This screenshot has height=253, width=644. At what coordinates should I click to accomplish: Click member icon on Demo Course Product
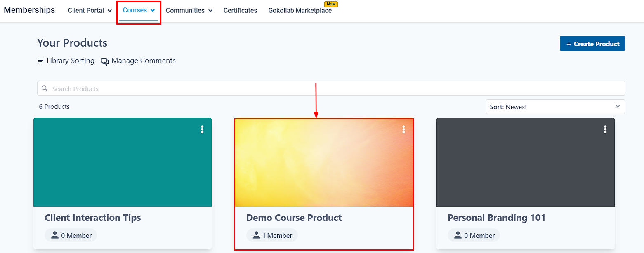(x=256, y=235)
